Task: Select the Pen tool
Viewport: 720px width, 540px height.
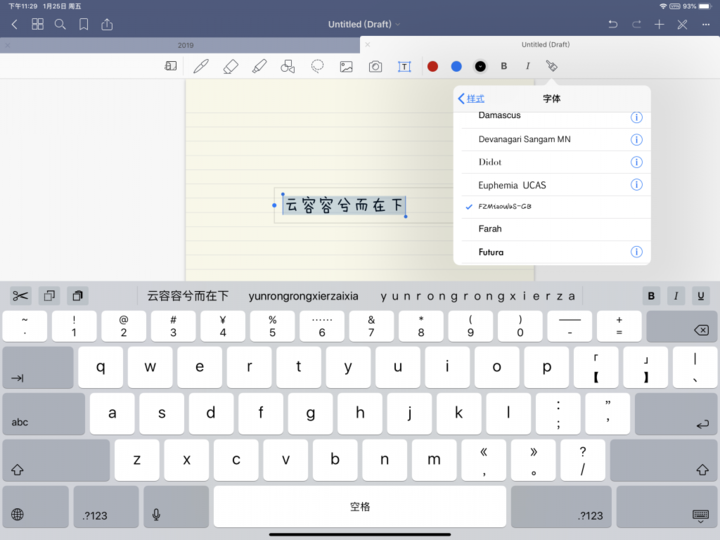Action: pos(201,67)
